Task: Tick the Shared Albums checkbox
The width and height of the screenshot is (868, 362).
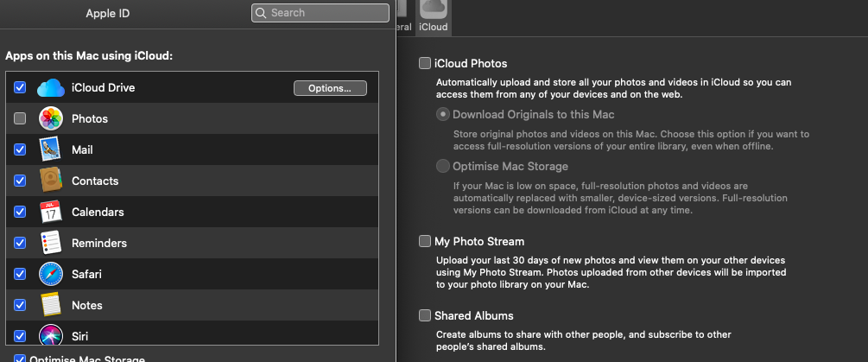Action: tap(425, 315)
